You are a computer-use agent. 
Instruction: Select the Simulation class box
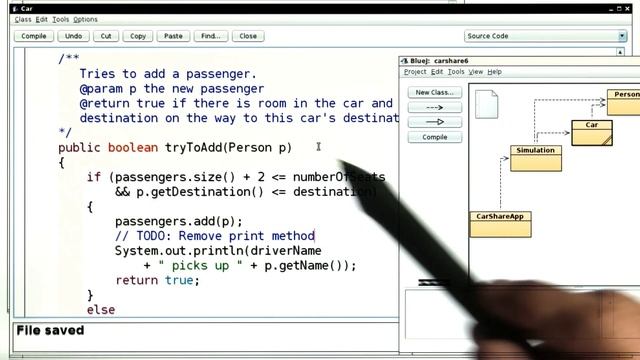pos(536,158)
